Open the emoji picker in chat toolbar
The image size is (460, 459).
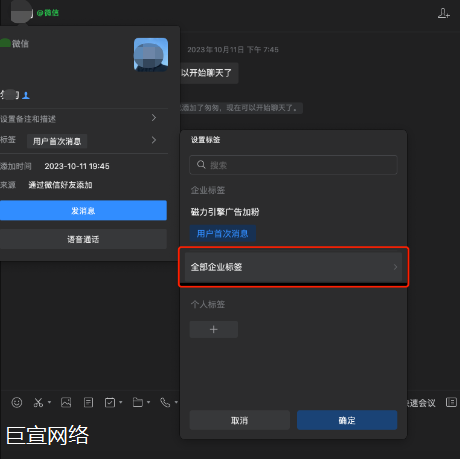pos(17,402)
